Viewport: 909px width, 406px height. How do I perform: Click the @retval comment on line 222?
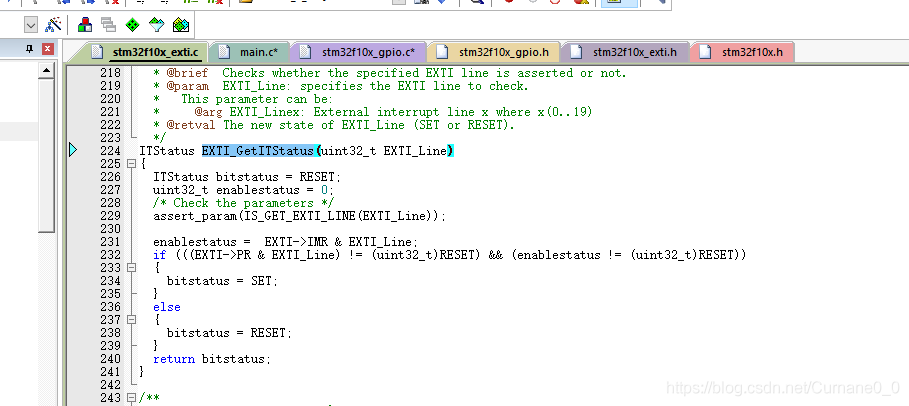pyautogui.click(x=334, y=125)
